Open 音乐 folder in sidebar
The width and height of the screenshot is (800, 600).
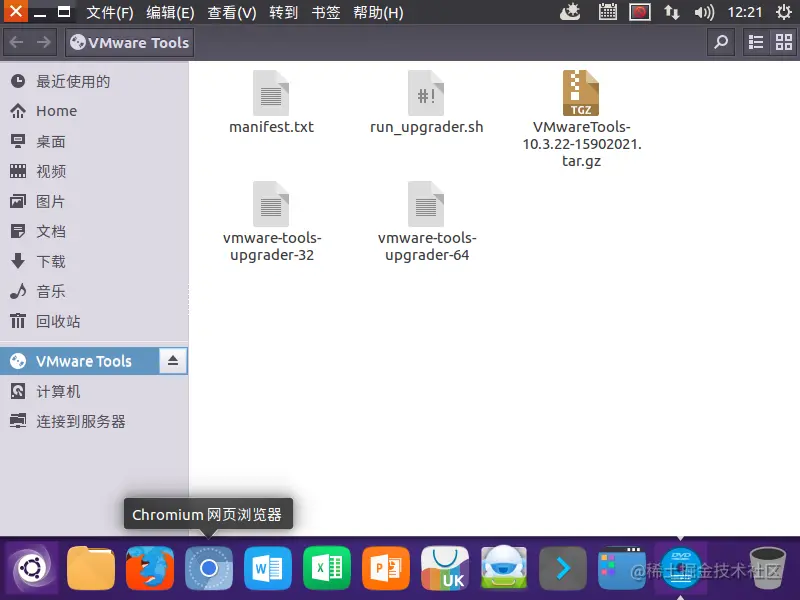point(94,291)
